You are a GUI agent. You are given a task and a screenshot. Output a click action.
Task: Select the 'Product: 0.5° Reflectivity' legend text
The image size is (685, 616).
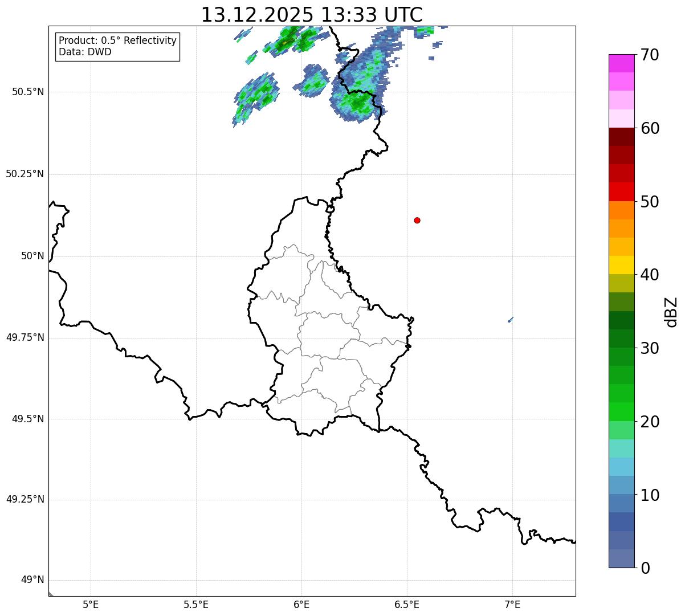pos(117,41)
